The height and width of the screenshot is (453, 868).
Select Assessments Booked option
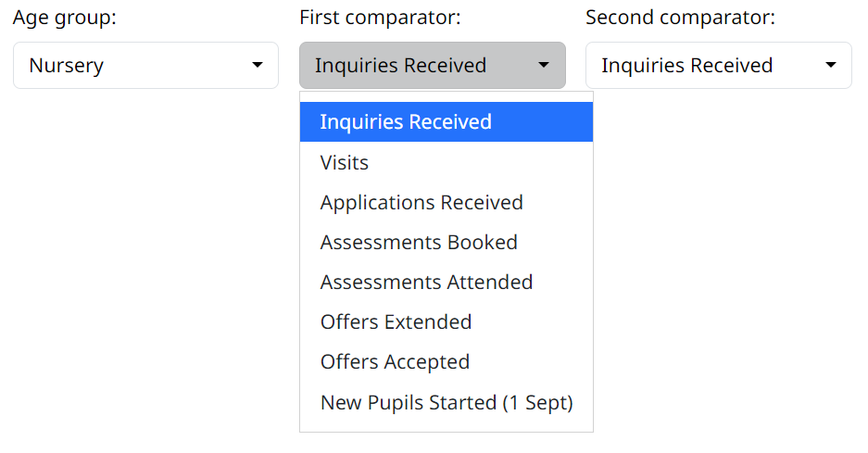click(x=419, y=243)
